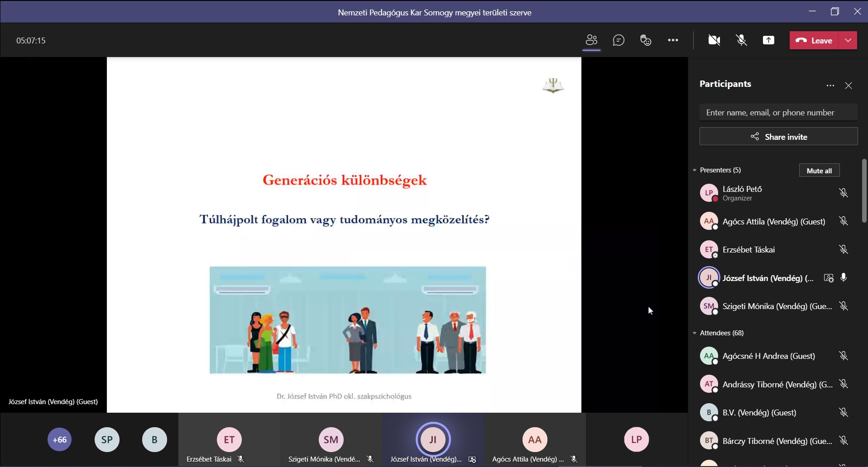The height and width of the screenshot is (467, 868).
Task: Click the Share invite button
Action: tap(778, 137)
